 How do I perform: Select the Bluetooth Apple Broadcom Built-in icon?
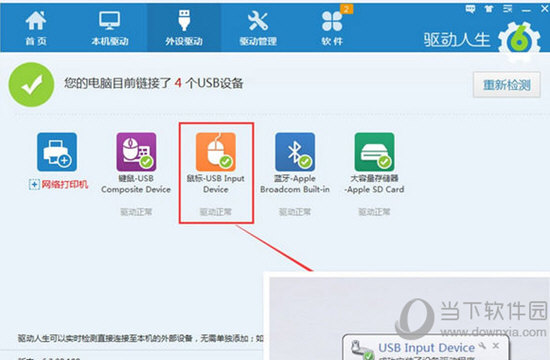click(295, 152)
